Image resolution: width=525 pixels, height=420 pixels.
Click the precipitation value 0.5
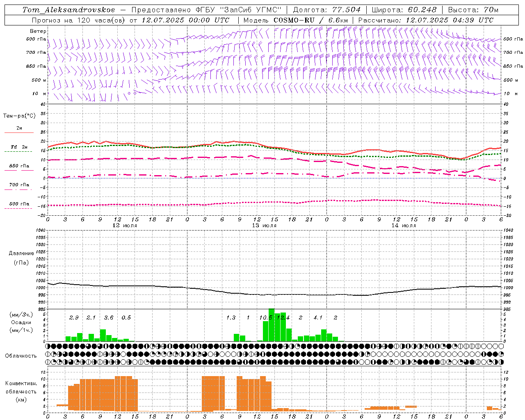[126, 318]
